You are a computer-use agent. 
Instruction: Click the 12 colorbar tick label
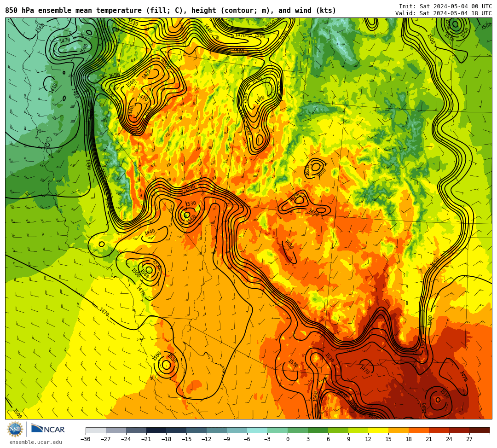pos(369,439)
